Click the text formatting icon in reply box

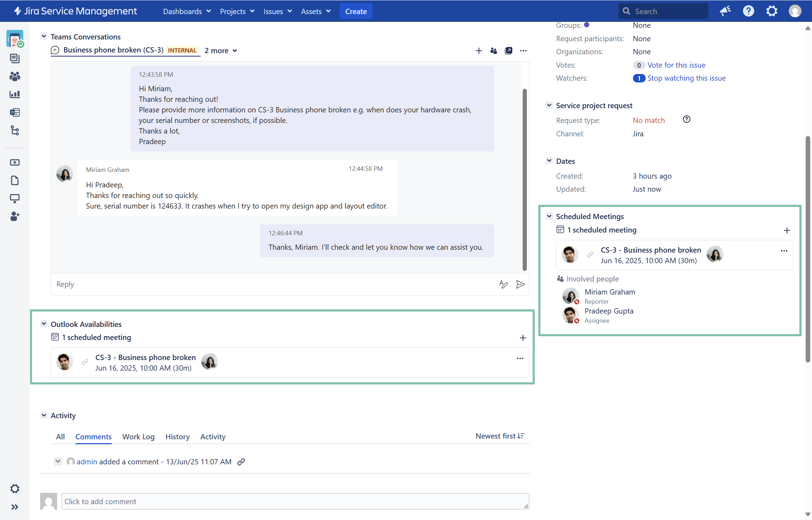tap(503, 284)
